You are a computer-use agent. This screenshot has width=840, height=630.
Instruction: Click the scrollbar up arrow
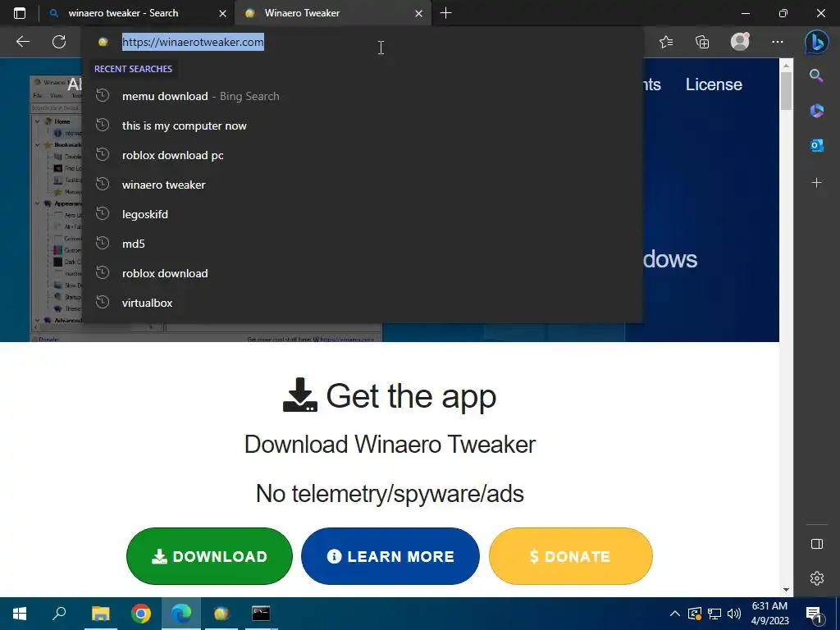point(786,66)
